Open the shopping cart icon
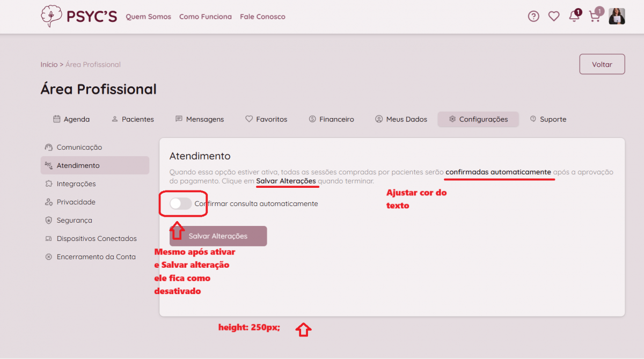This screenshot has height=359, width=644. [x=594, y=17]
